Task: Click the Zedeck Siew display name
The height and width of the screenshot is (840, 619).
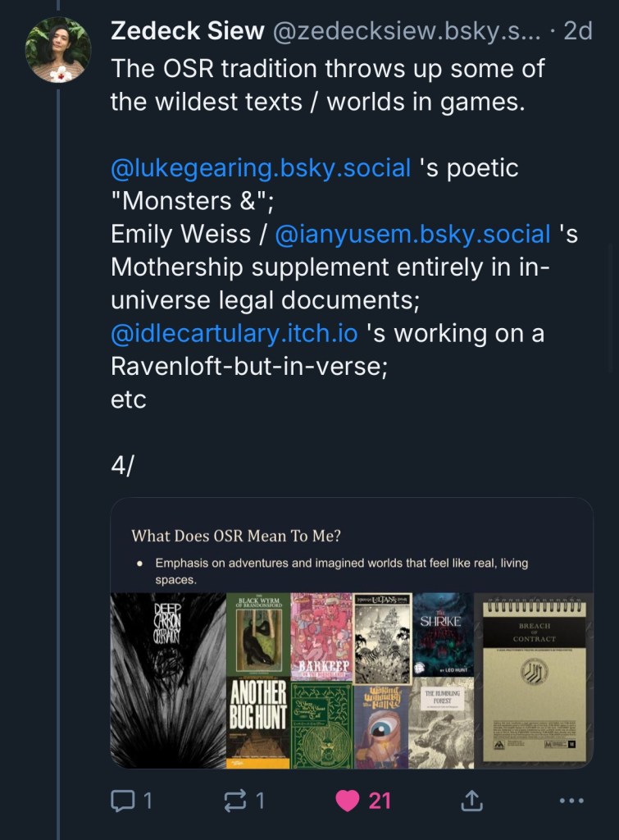Action: pos(188,31)
